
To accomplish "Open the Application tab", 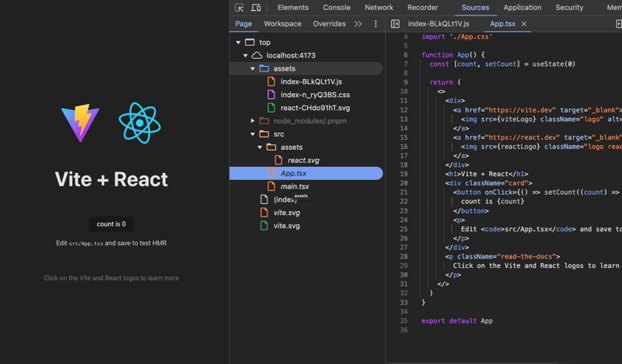I will [x=522, y=8].
